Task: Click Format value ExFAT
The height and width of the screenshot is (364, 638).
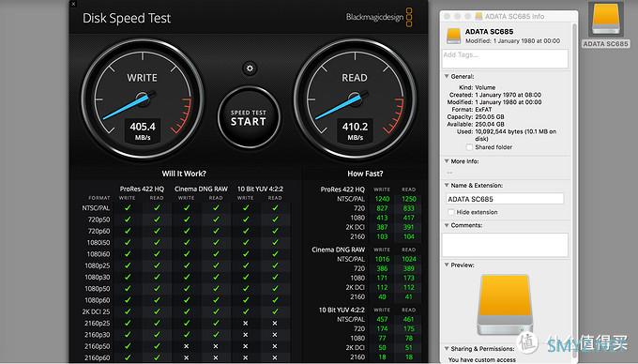Action: pos(483,110)
